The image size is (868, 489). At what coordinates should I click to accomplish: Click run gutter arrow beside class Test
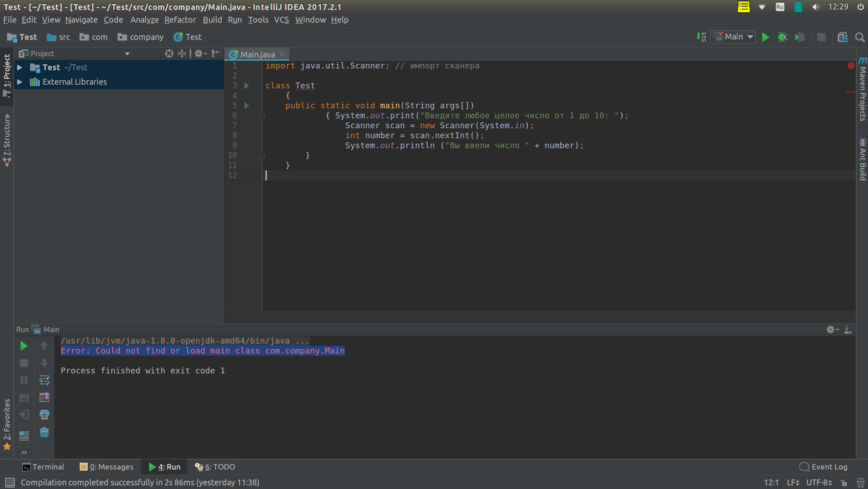pyautogui.click(x=247, y=86)
